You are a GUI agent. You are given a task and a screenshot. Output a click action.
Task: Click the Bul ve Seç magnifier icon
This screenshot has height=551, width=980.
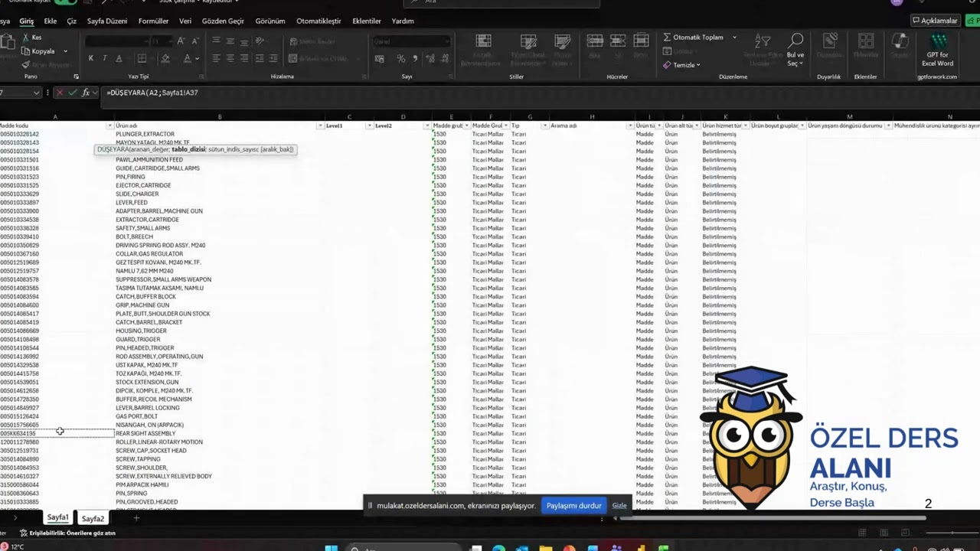tap(795, 41)
